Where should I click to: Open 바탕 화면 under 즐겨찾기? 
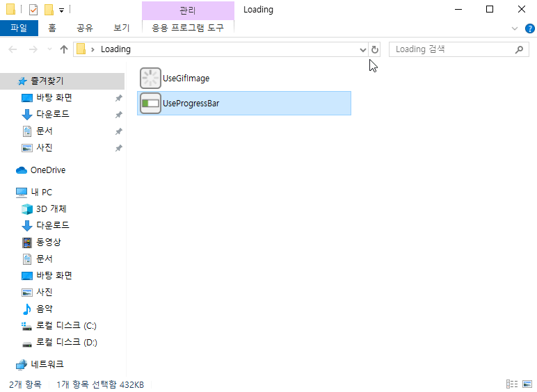[x=54, y=98]
